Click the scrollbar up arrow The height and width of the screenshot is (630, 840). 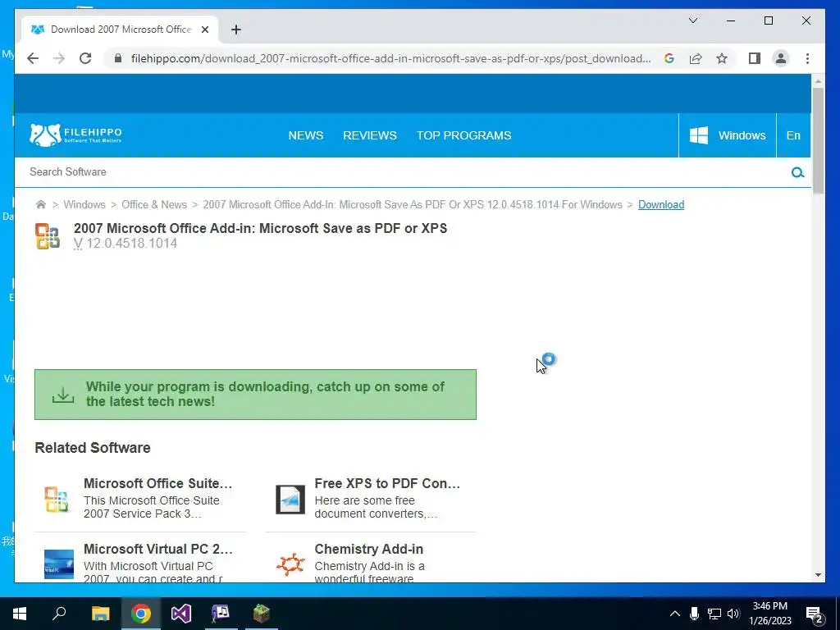(x=818, y=81)
